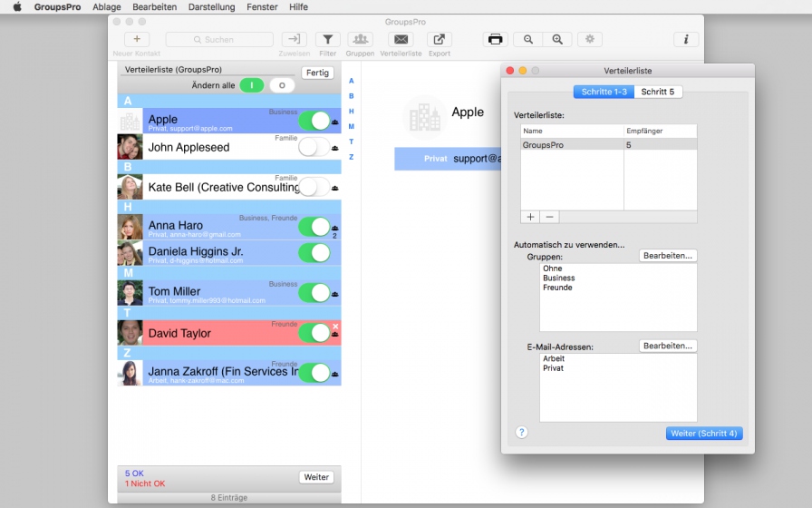Open the Fenster menu
This screenshot has height=508, width=812.
click(x=262, y=6)
